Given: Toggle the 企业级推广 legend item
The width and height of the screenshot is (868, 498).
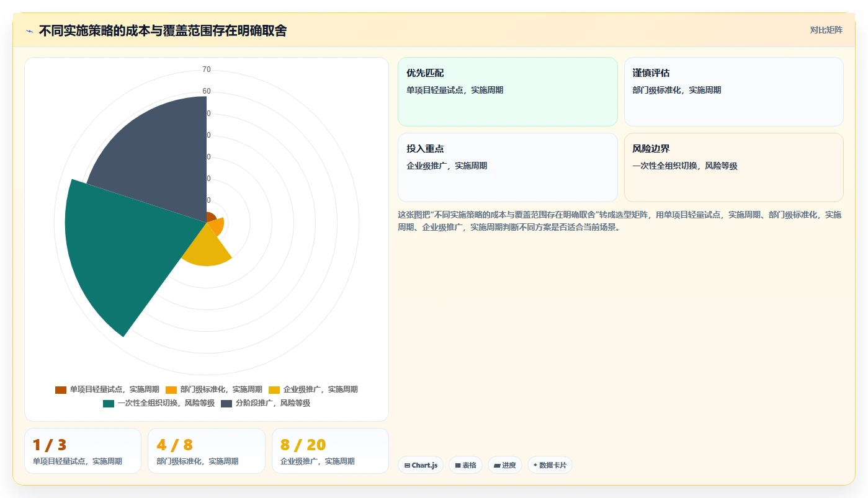Looking at the screenshot, I should [313, 389].
